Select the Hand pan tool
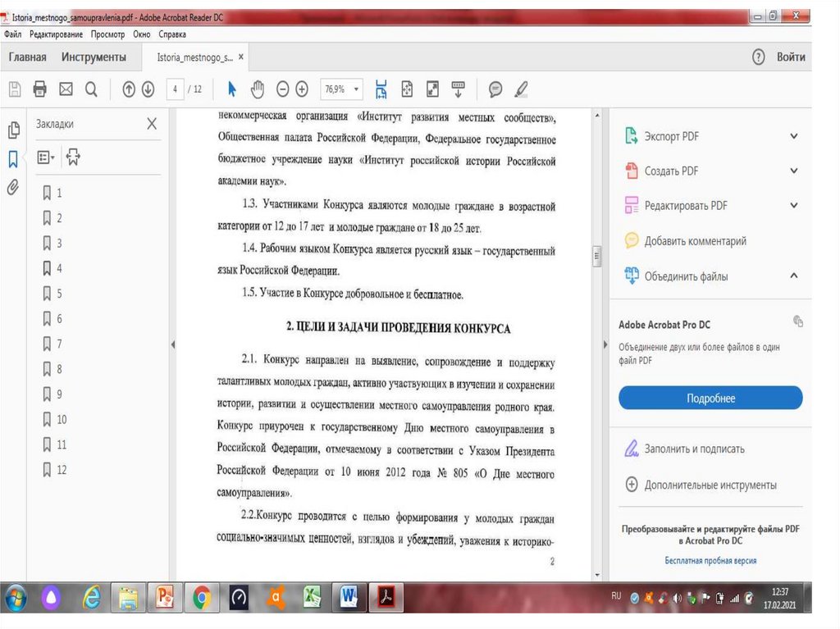 tap(258, 89)
